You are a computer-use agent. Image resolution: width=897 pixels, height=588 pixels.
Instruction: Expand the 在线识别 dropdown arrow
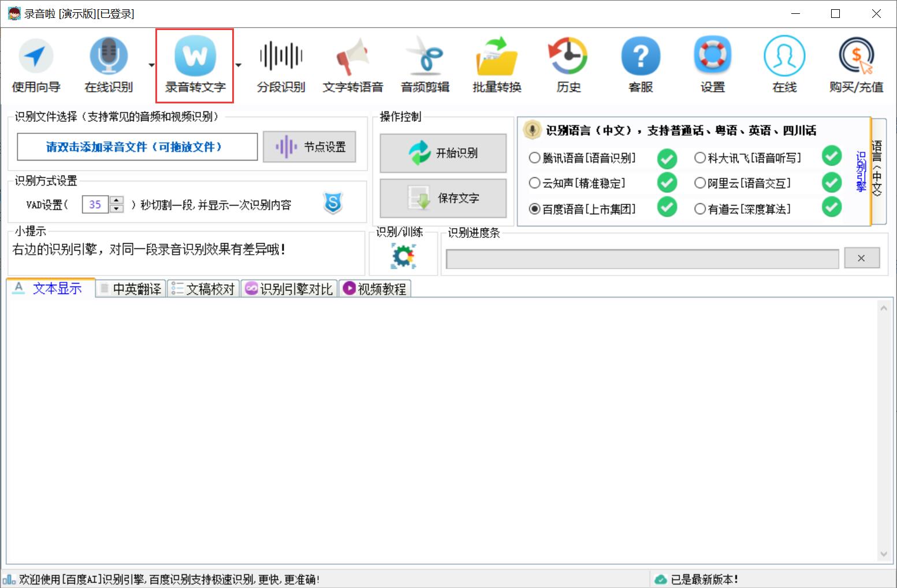[x=151, y=65]
